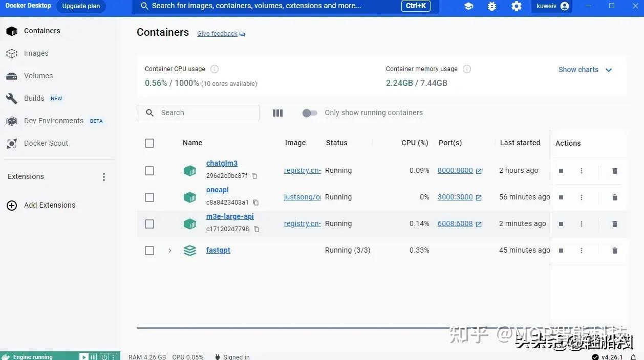Open the Builds section in sidebar
644x360 pixels.
point(34,98)
